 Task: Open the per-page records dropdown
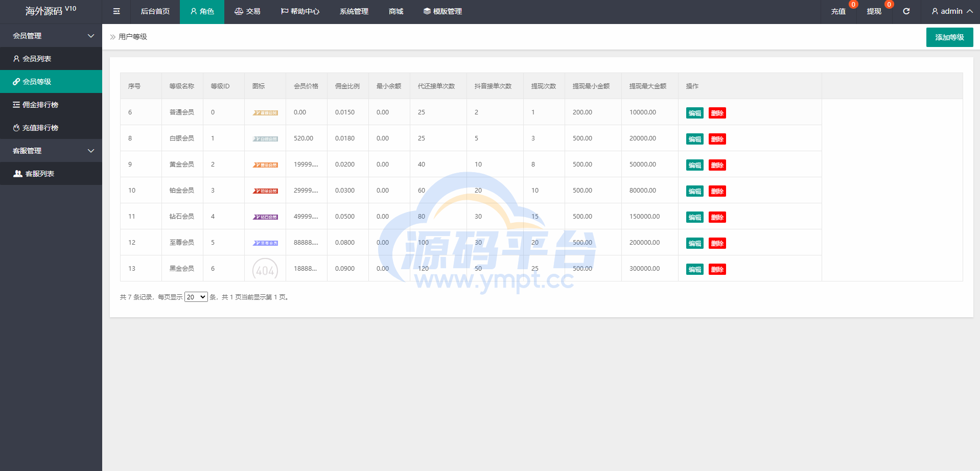[x=196, y=297]
